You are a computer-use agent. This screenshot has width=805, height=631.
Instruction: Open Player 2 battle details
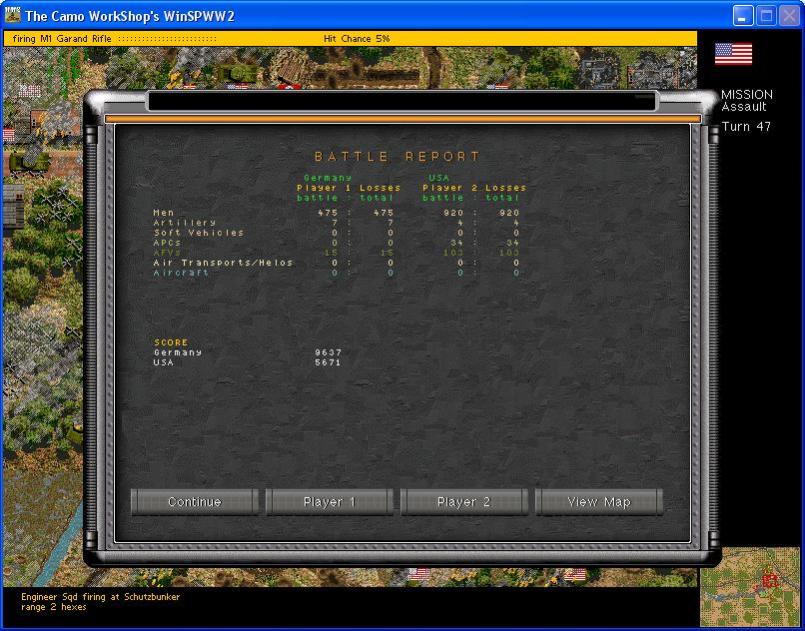point(464,502)
